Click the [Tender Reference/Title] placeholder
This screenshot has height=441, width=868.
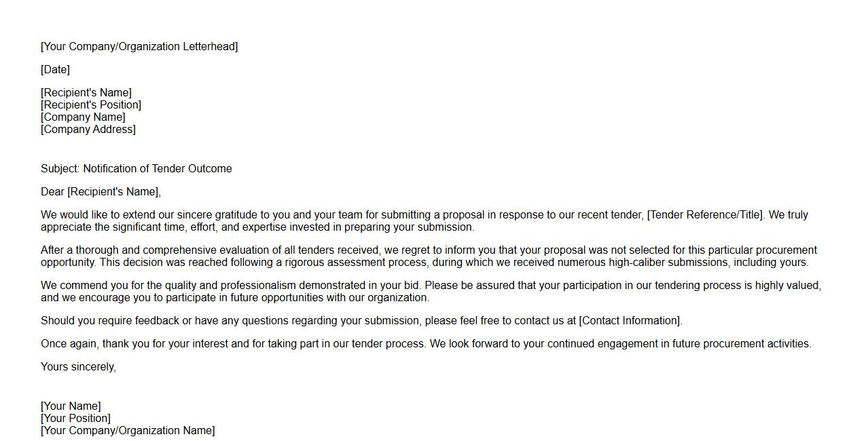(706, 215)
